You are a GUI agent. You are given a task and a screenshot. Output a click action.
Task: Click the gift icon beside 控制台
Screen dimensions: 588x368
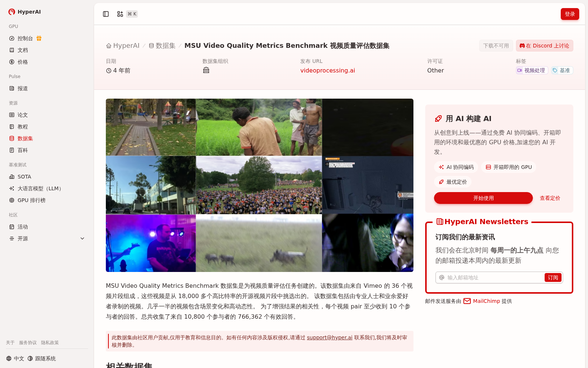pyautogui.click(x=39, y=38)
